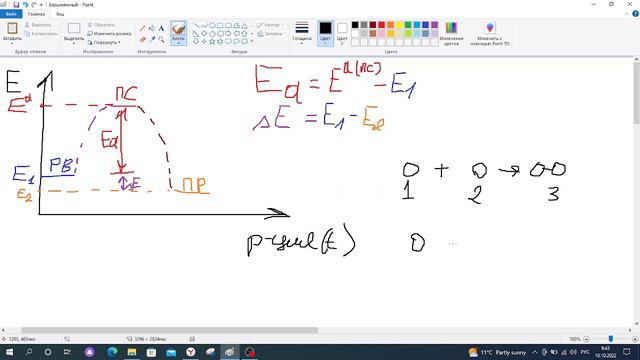The width and height of the screenshot is (640, 360).
Task: Open the Select (Выделить) dropdown arrow
Action: (74, 43)
